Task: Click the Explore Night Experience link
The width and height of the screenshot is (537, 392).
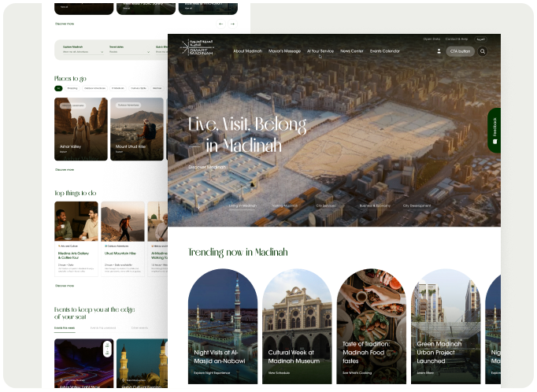Action: tap(212, 373)
